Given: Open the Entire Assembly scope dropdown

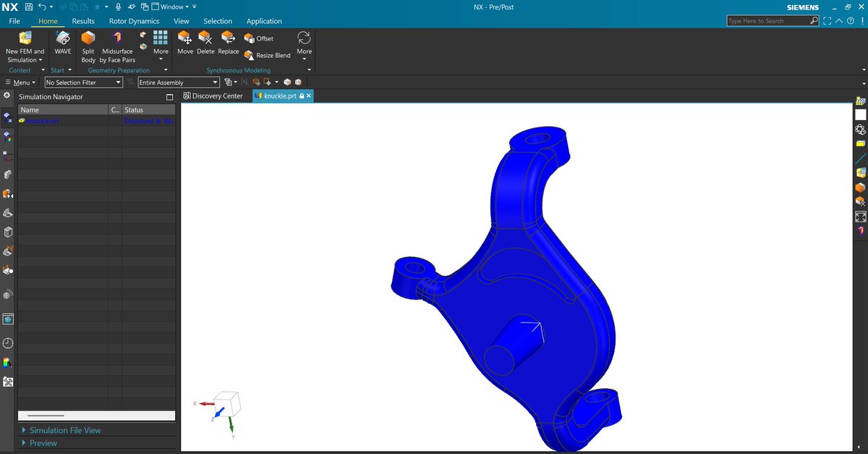Looking at the screenshot, I should [x=178, y=83].
